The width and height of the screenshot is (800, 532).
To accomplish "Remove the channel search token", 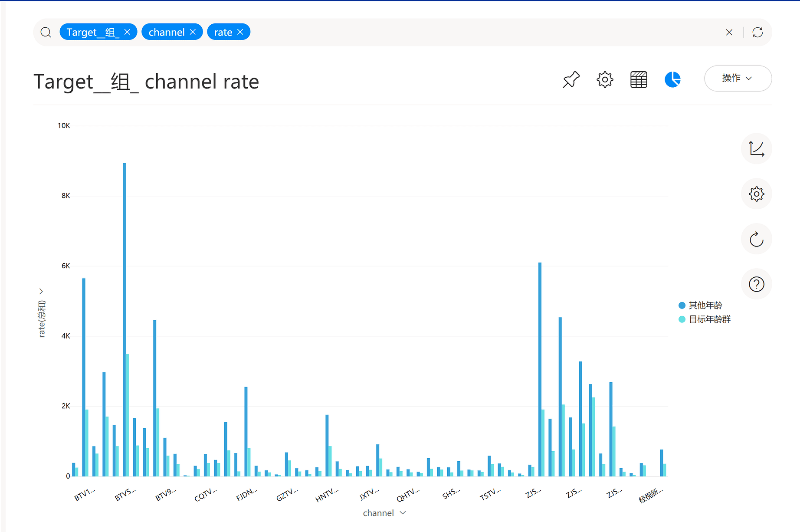I will pyautogui.click(x=193, y=32).
